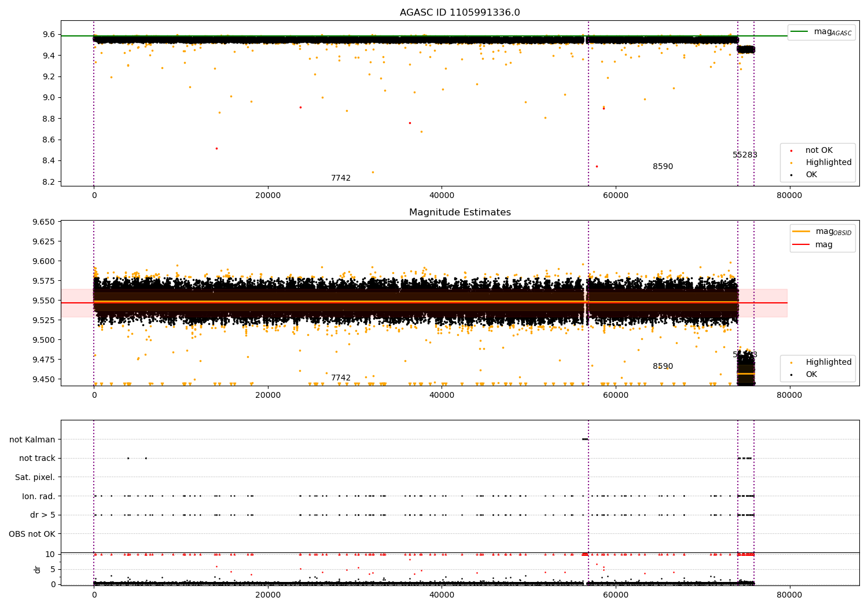The image size is (868, 608).
Task: Click the black 'not Kalman' flag marker in bottom plot
Action: point(585,439)
